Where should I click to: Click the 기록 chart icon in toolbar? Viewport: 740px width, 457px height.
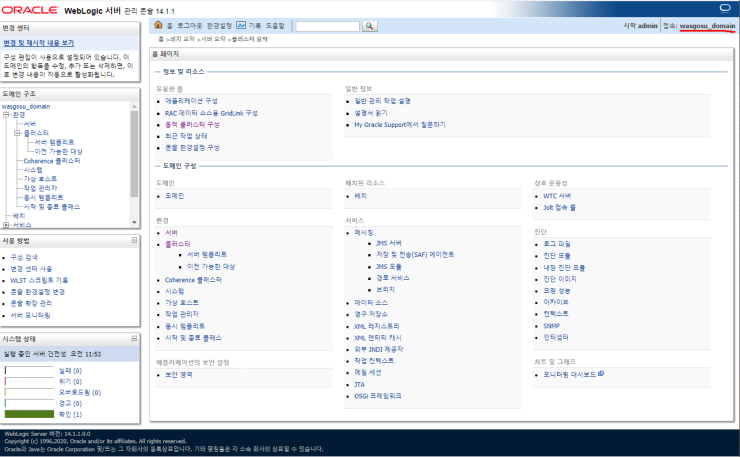241,25
